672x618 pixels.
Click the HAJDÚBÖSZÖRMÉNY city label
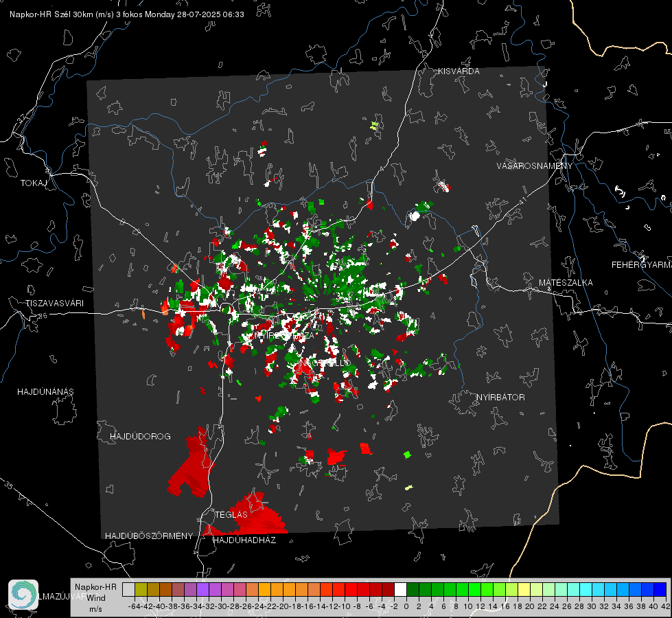click(x=149, y=536)
